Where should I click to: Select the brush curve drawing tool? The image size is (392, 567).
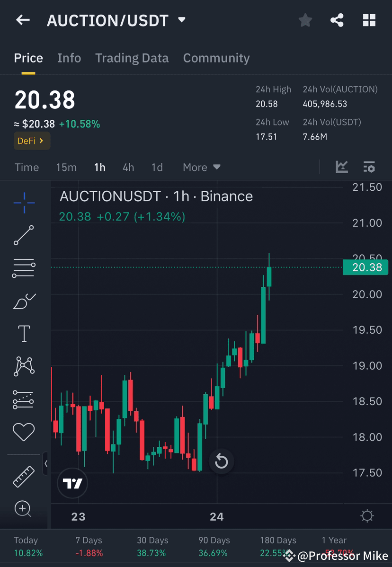click(24, 301)
